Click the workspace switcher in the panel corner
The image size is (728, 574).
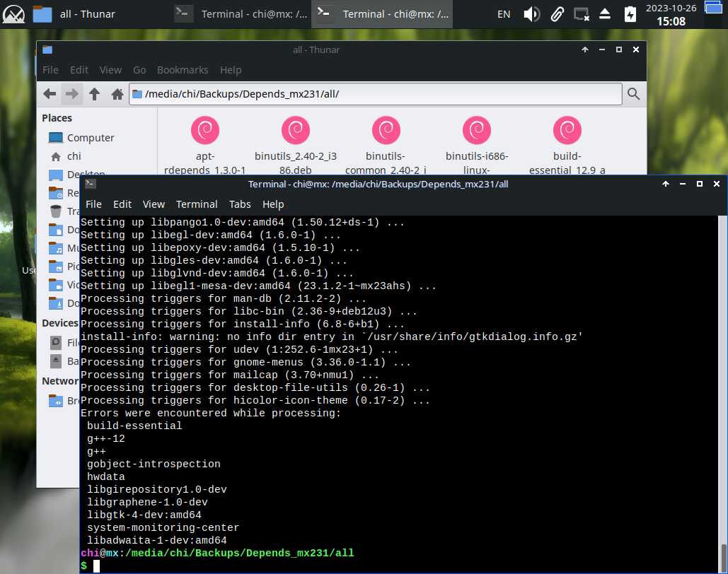[714, 8]
